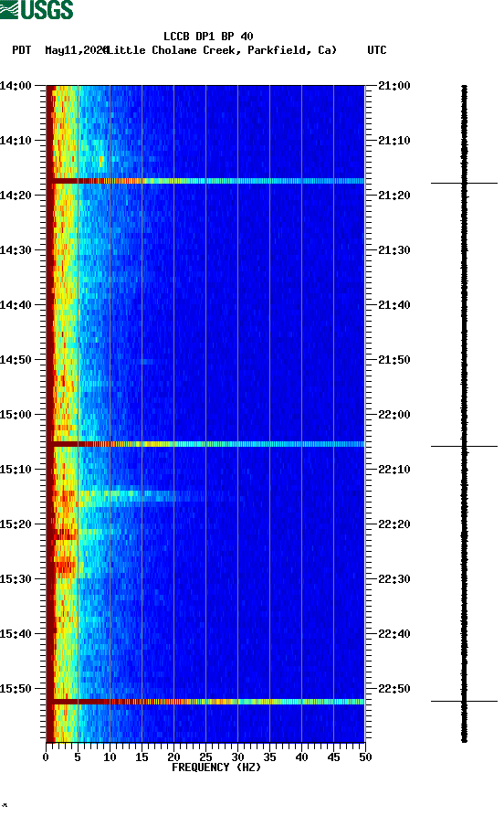
Task: Click the USGS logo
Action: 37,9
